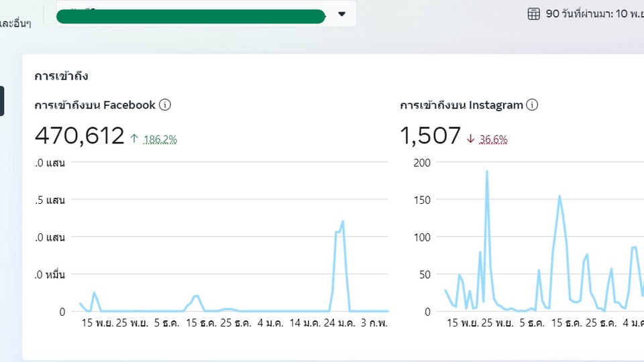Screen dimensions: 644x362
Task: Click the red down arrow next to 36.6%
Action: (470, 139)
